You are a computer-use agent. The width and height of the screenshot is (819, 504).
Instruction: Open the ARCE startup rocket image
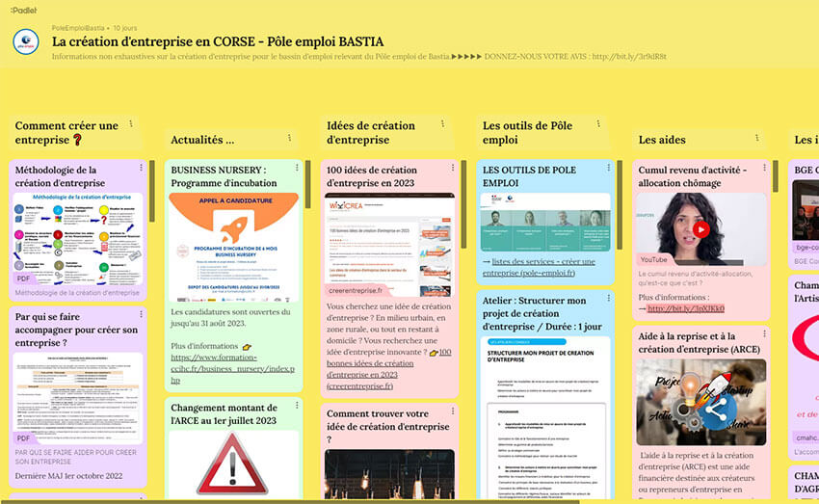700,402
